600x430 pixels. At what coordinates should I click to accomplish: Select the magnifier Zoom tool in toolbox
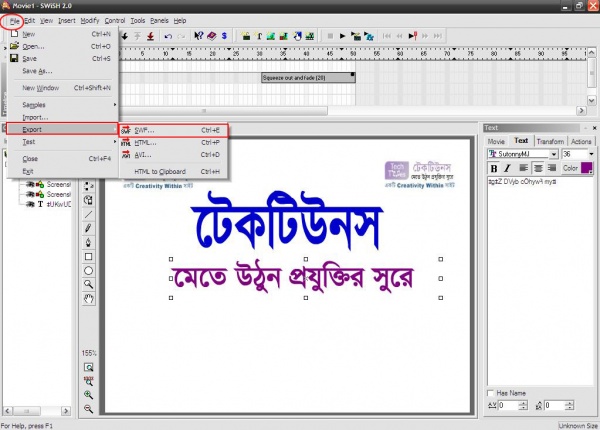point(88,285)
